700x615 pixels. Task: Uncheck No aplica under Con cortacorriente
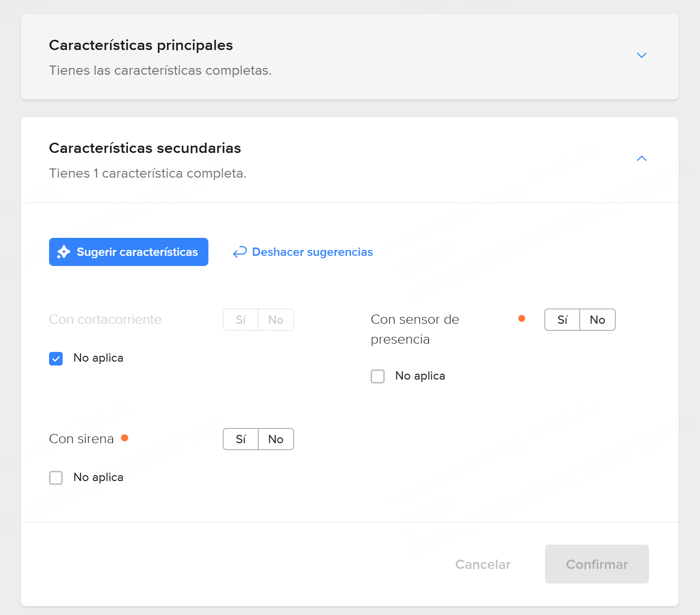[x=56, y=358]
